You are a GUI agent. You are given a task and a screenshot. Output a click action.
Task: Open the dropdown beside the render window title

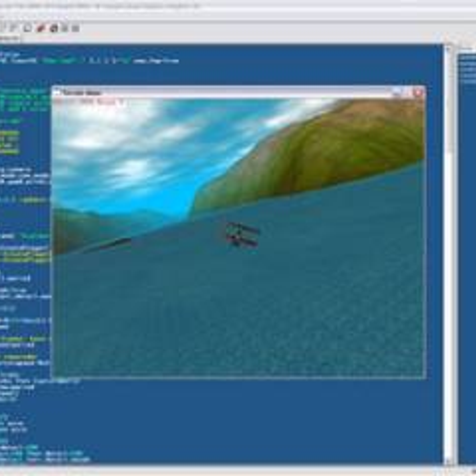[122, 102]
